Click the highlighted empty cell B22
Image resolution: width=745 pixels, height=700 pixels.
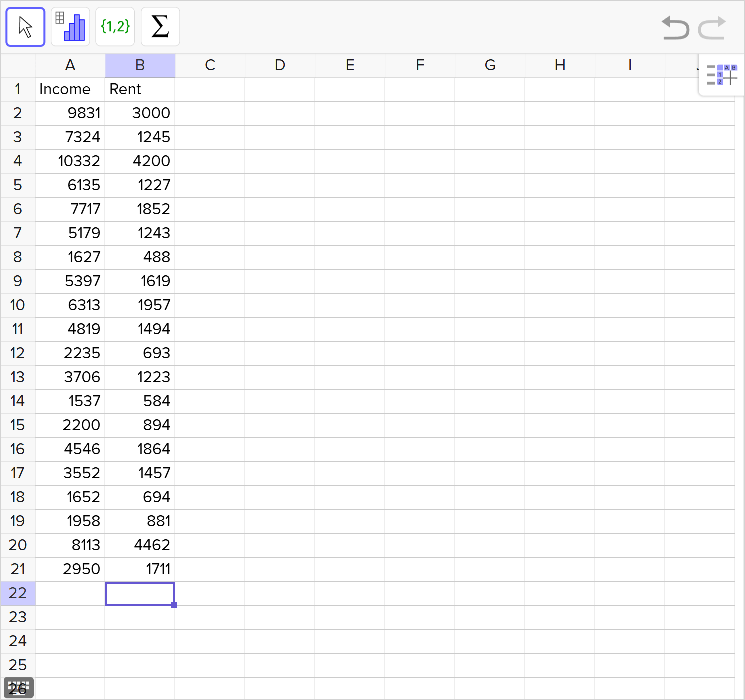(140, 593)
